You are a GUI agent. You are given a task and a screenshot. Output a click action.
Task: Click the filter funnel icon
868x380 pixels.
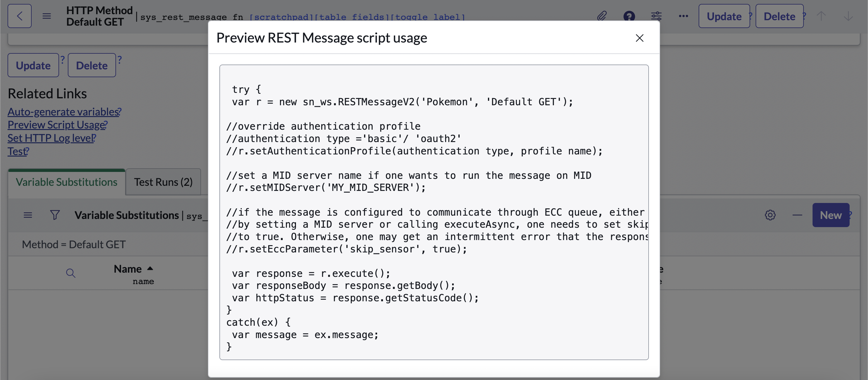pos(55,215)
